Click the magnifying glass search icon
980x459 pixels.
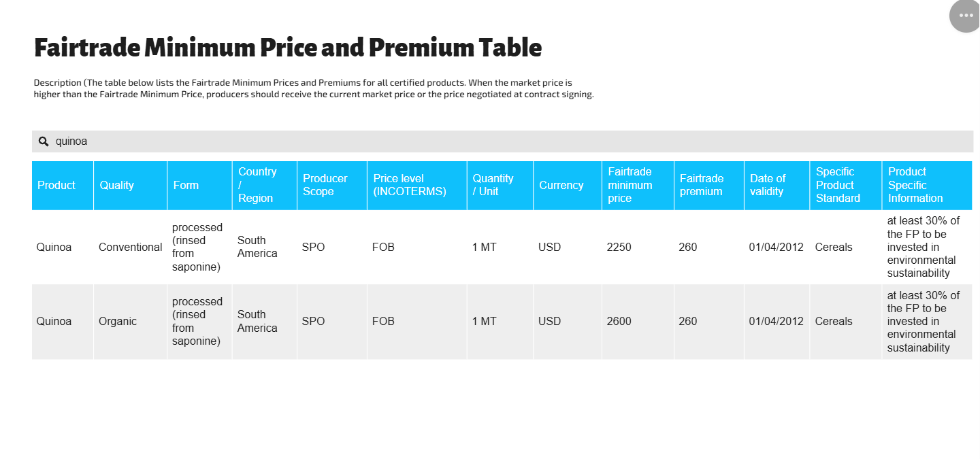(44, 141)
